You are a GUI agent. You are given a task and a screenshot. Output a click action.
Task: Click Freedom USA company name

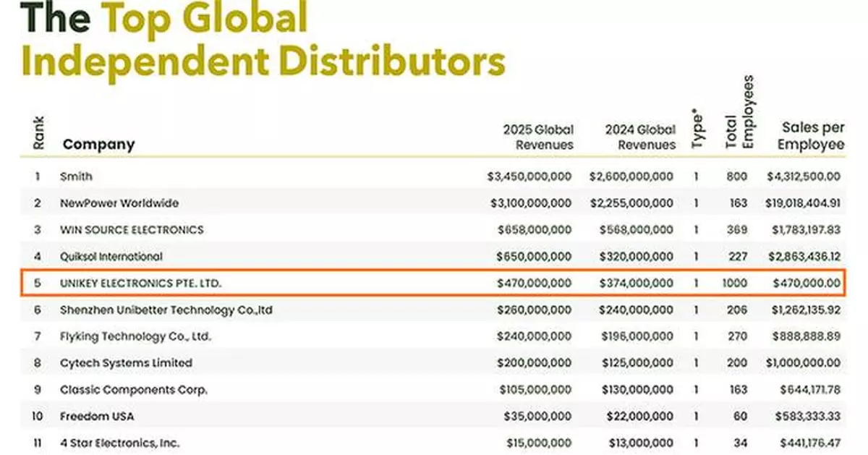[97, 416]
